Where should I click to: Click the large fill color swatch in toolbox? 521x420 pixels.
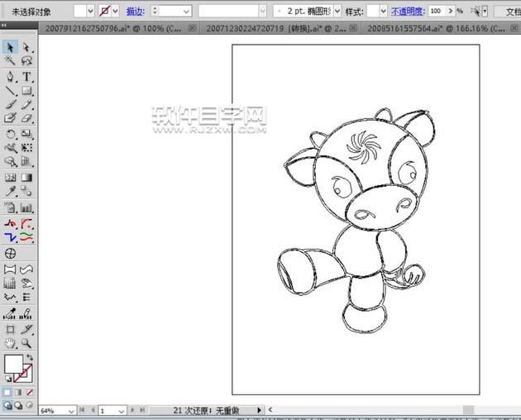coord(13,364)
